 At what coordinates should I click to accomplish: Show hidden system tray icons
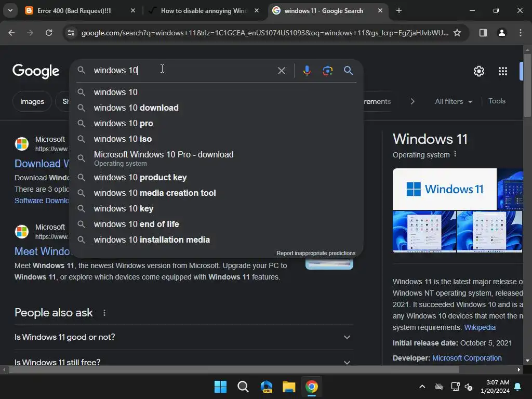(422, 387)
